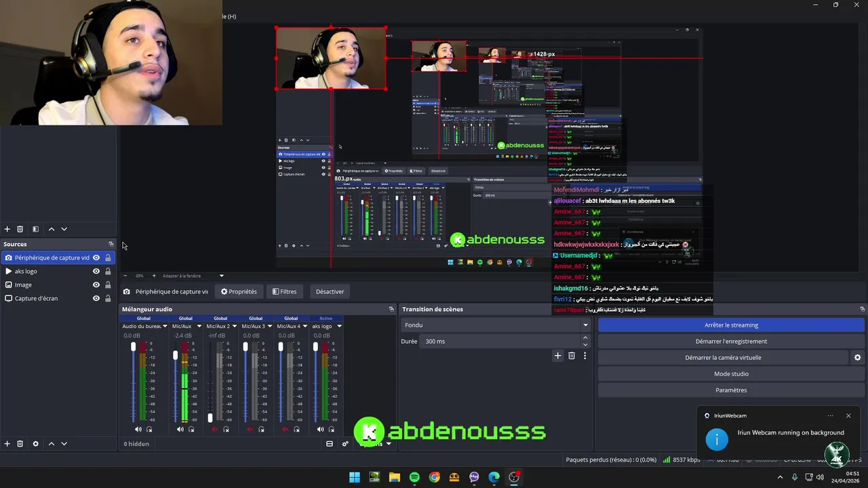Add a scene transition with plus icon

click(x=557, y=355)
